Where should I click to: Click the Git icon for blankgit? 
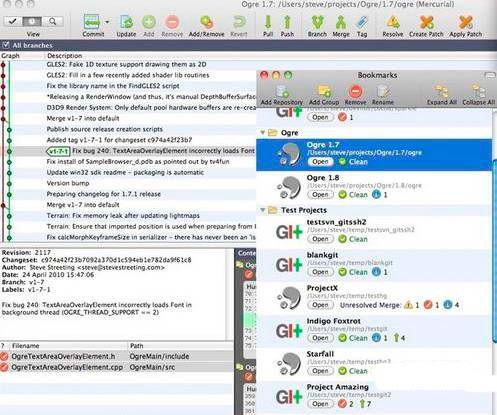point(289,265)
